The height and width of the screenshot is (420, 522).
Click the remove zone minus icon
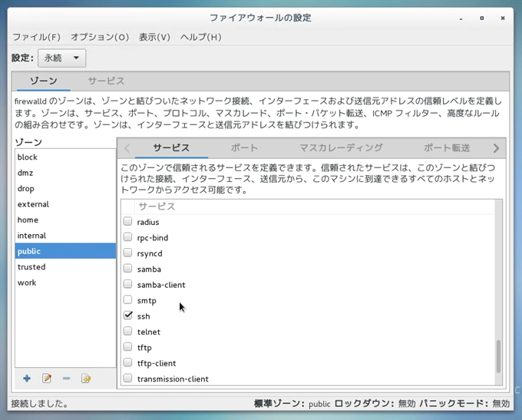click(66, 379)
